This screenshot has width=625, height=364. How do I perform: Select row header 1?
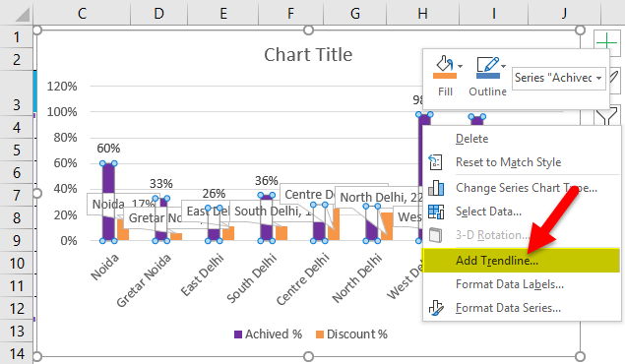pos(17,36)
